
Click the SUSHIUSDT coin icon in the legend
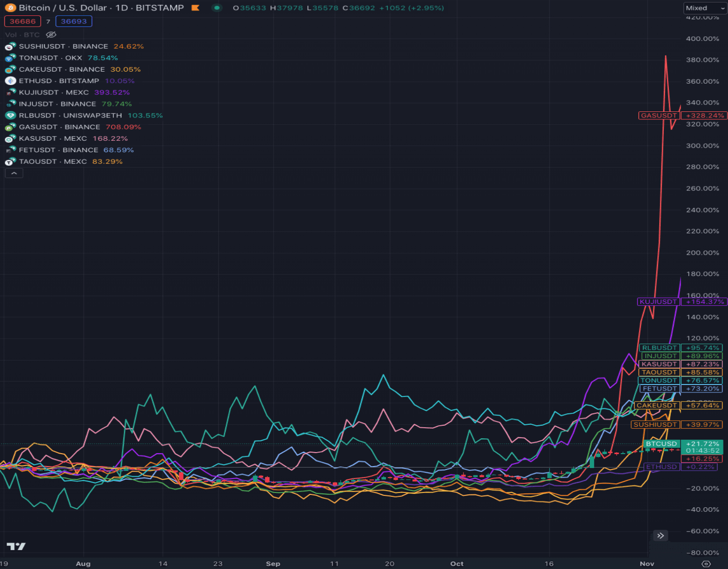coord(10,47)
